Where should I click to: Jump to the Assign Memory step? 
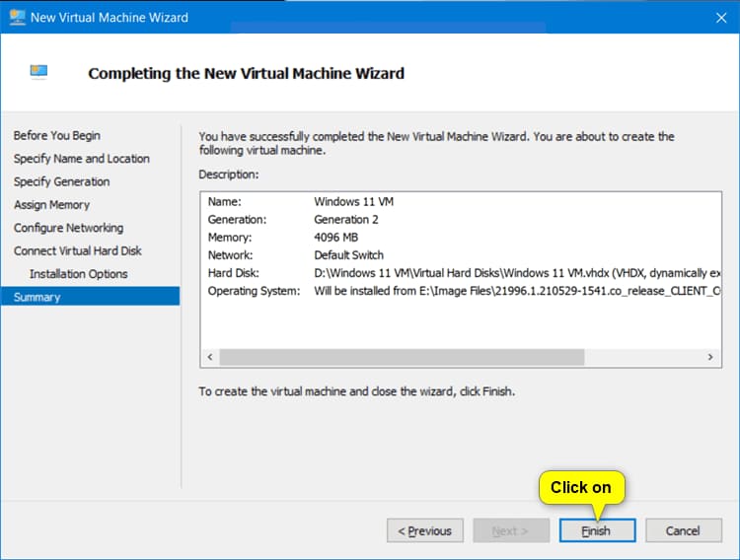pos(52,205)
